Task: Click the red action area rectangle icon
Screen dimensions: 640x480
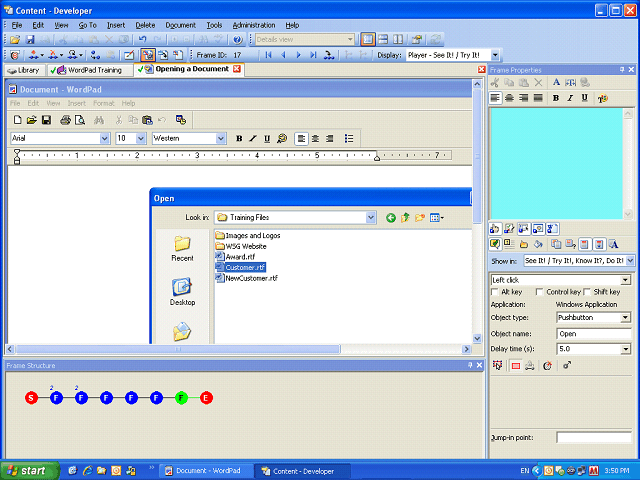Action: (516, 366)
